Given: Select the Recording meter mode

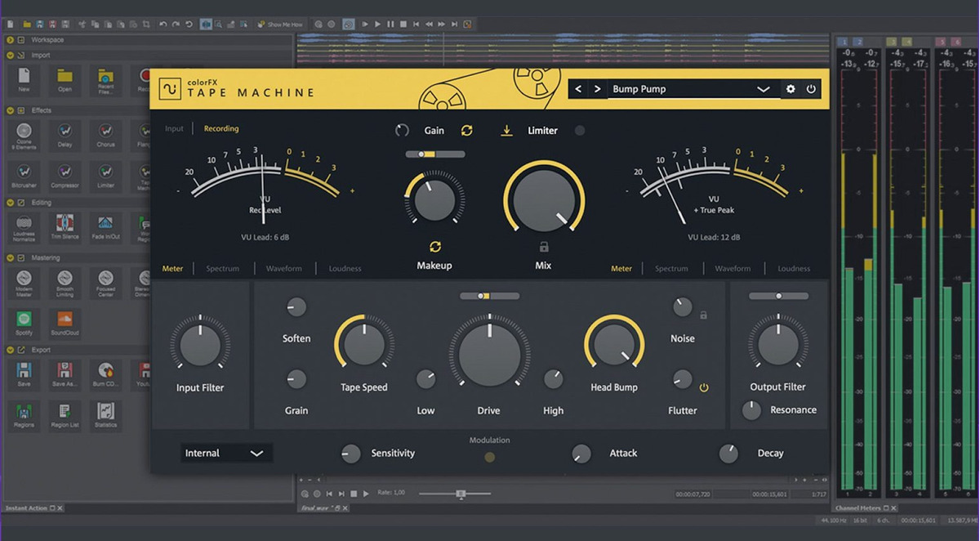Looking at the screenshot, I should click(221, 129).
